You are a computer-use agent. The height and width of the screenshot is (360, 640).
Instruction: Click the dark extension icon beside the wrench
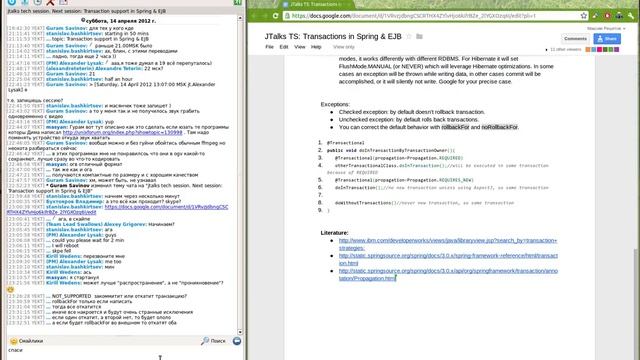tap(619, 16)
